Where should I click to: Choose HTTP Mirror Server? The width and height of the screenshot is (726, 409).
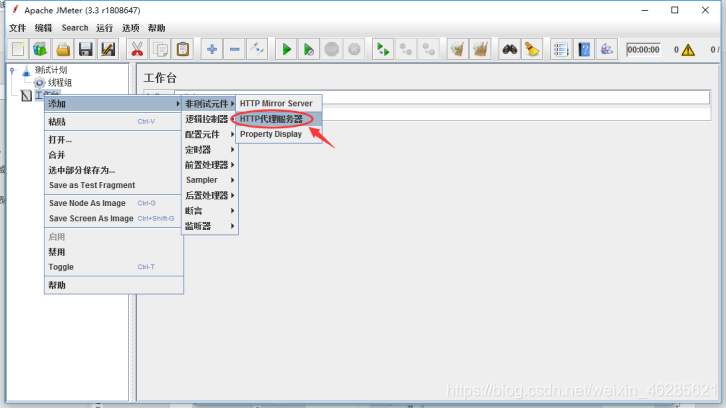click(279, 103)
